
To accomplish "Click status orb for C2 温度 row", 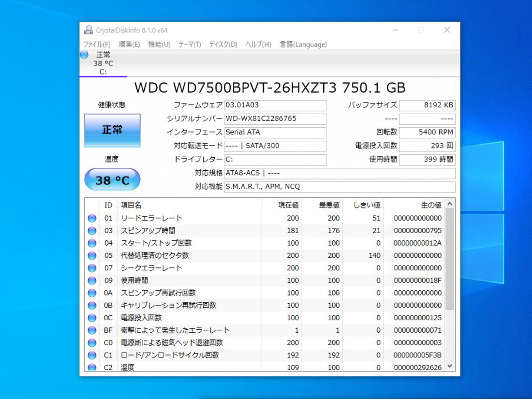I will click(92, 367).
